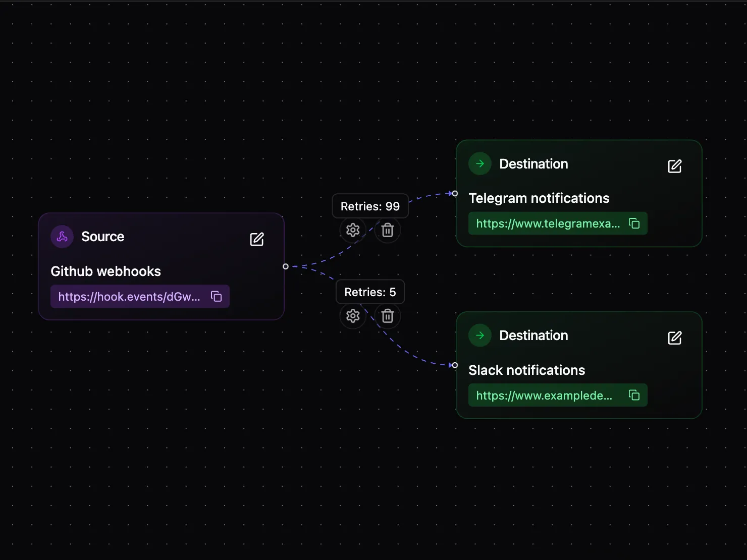Click the Telegram destination arrow icon
The image size is (747, 560).
click(479, 163)
